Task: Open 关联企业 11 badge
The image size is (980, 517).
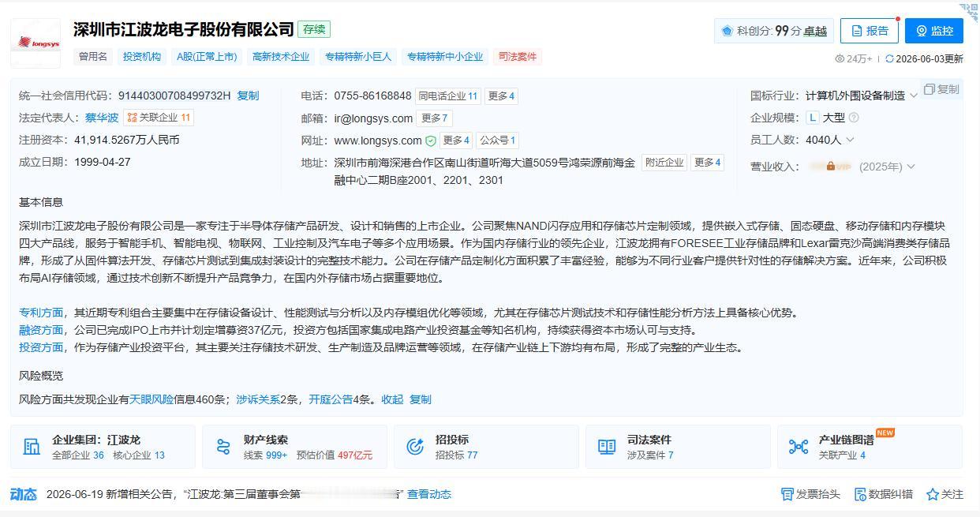Action: (159, 118)
